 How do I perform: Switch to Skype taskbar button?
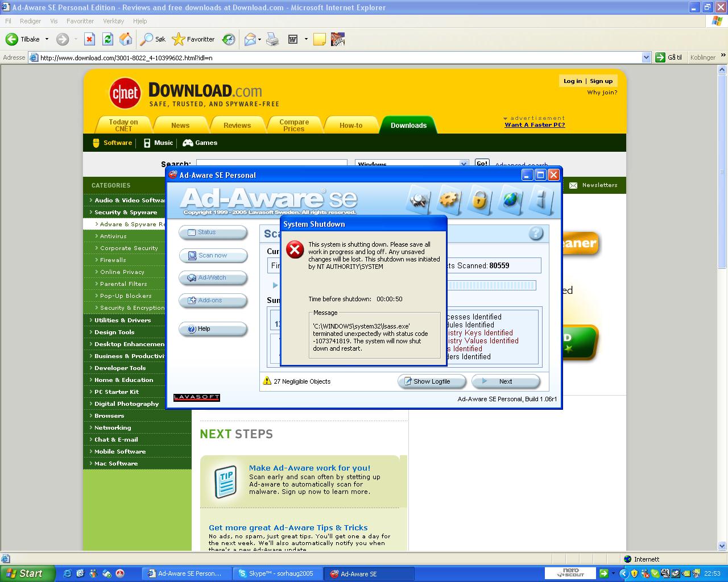tap(278, 573)
